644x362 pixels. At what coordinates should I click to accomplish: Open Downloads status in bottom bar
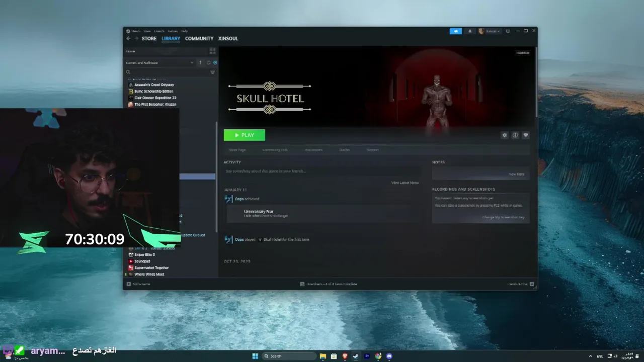click(329, 284)
